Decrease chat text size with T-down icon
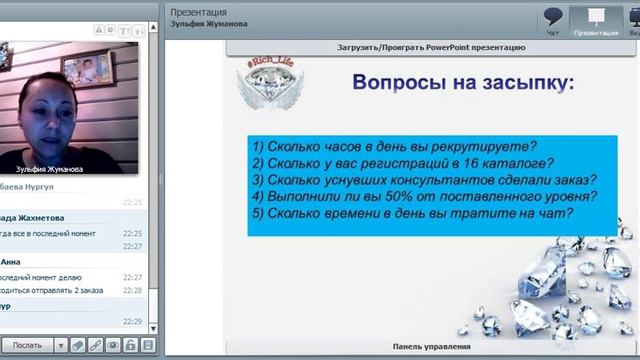This screenshot has height=360, width=640. (139, 31)
